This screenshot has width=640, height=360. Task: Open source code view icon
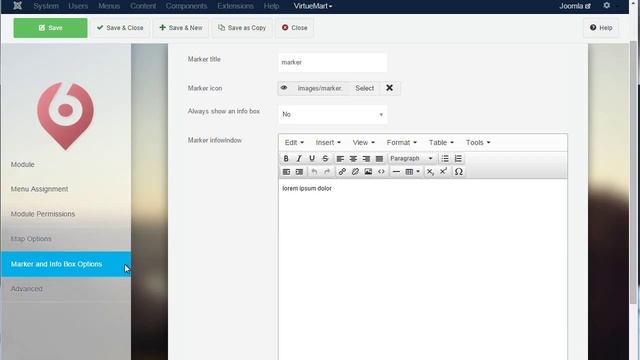[x=381, y=172]
